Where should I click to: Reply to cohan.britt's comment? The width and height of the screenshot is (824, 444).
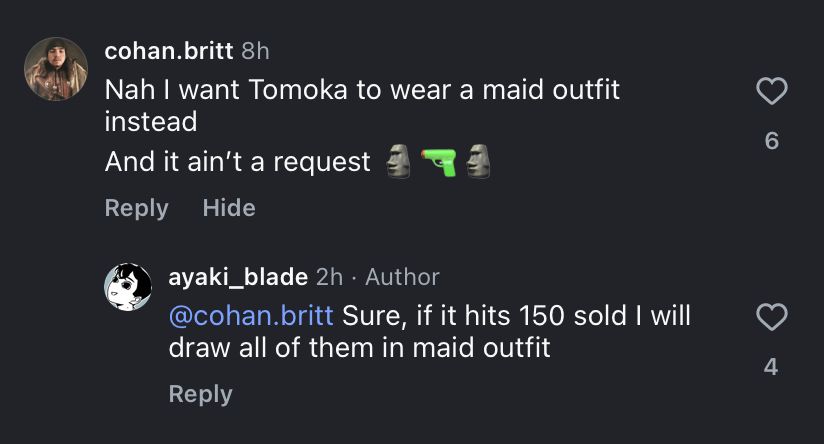tap(137, 208)
